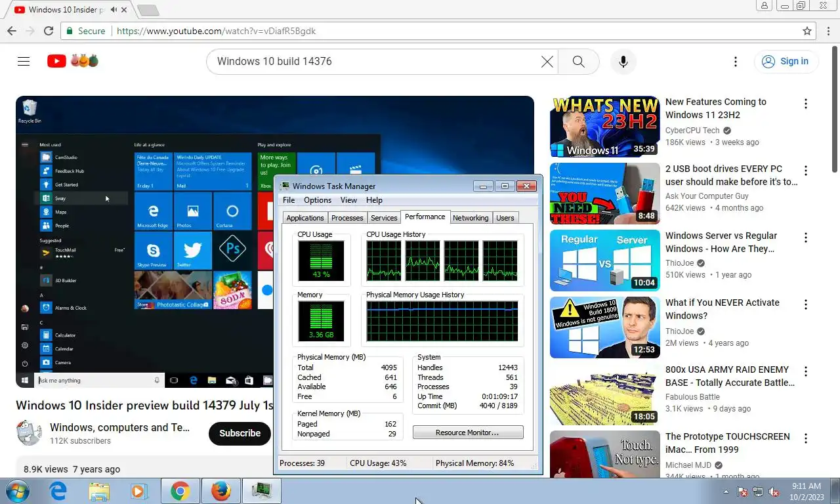The image size is (840, 504).
Task: Click the address bar URL
Action: tap(216, 31)
